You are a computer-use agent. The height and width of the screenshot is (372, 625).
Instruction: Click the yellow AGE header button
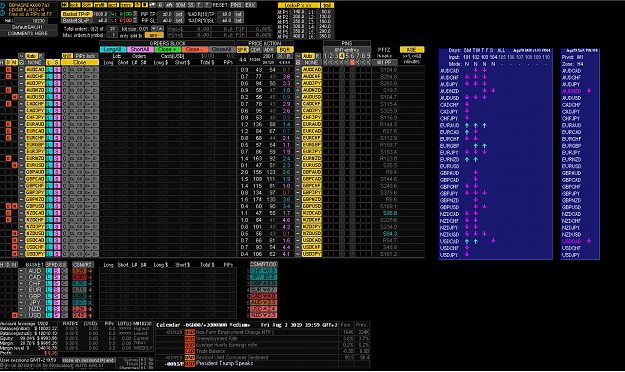pyautogui.click(x=412, y=50)
